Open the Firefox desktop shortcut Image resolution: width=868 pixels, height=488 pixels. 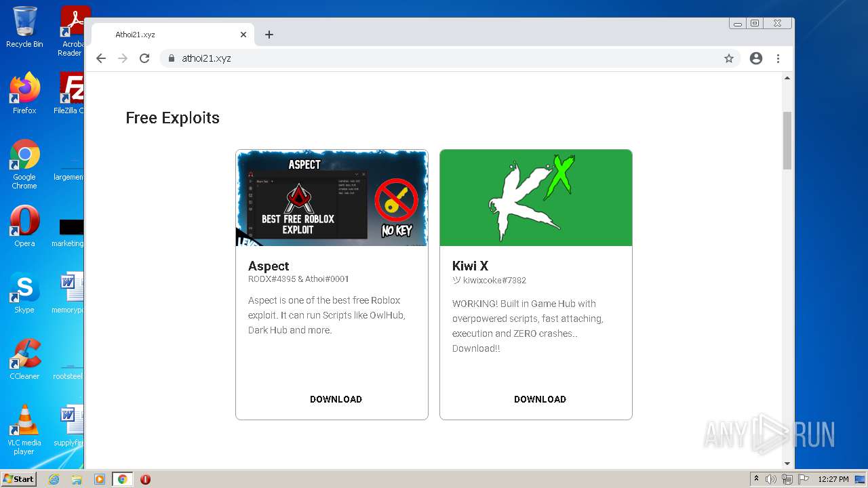tap(24, 94)
